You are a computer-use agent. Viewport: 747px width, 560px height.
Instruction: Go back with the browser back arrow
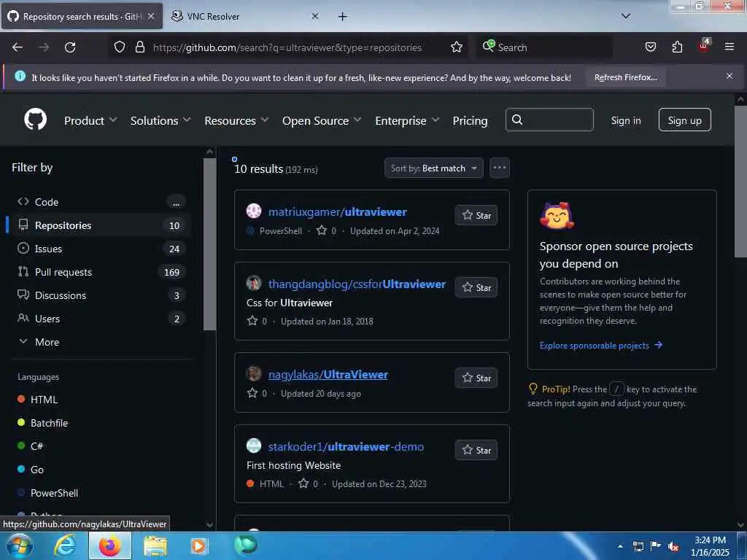coord(18,47)
